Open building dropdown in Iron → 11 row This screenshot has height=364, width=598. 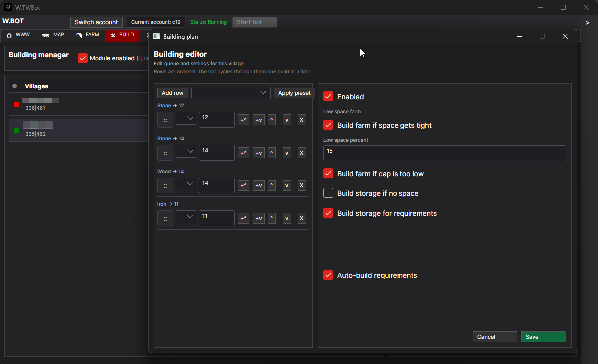click(186, 217)
